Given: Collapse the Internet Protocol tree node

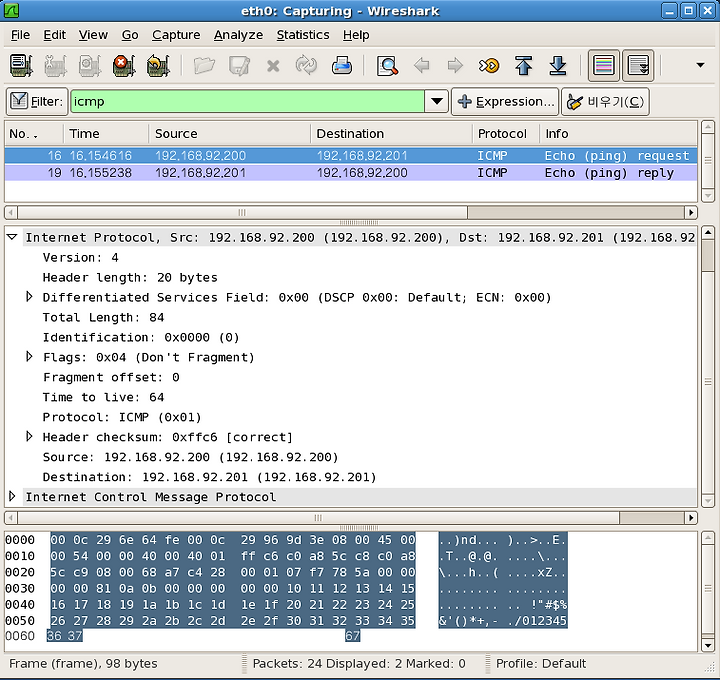Looking at the screenshot, I should click(12, 237).
